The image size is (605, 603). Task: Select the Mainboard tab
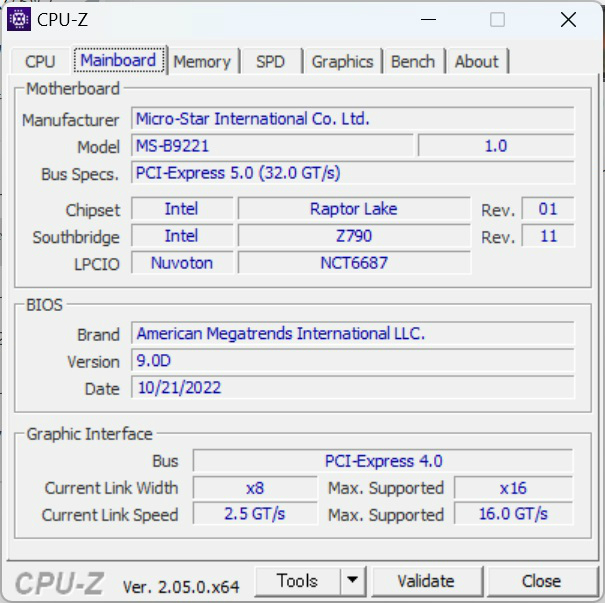(x=119, y=60)
